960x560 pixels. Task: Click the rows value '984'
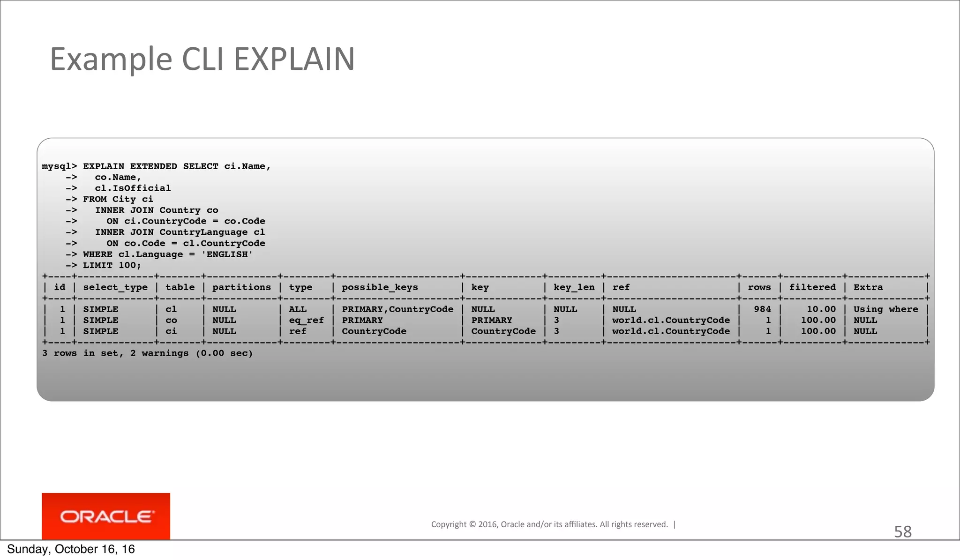tap(762, 309)
